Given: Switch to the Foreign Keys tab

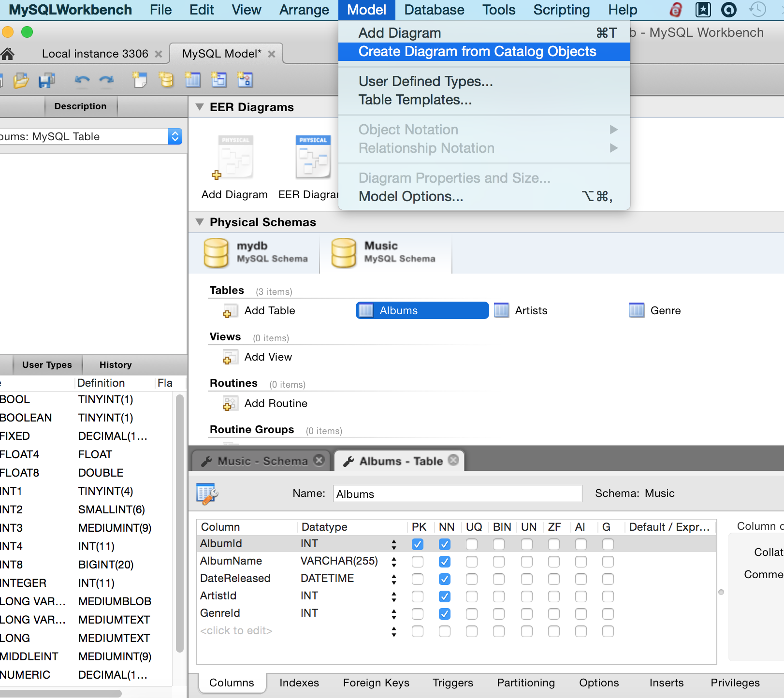Looking at the screenshot, I should [x=376, y=683].
